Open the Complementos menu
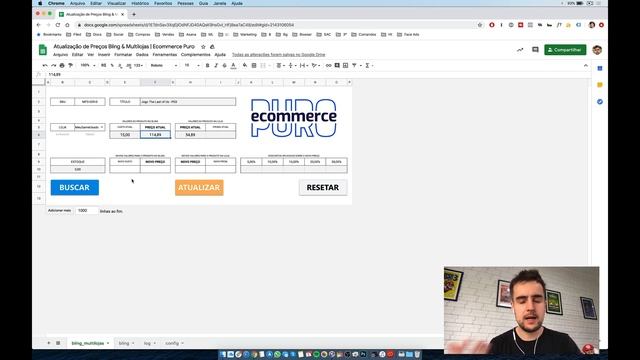The image size is (640, 360). [196, 55]
